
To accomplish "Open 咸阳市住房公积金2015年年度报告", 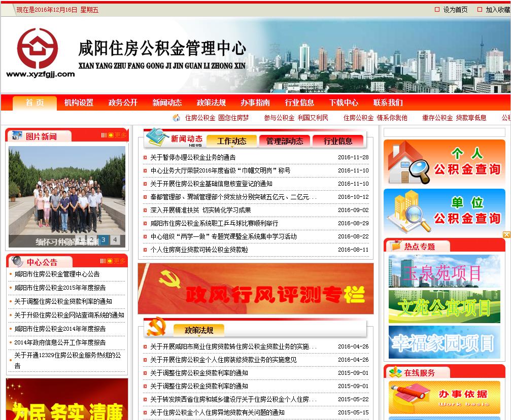I will (x=60, y=288).
